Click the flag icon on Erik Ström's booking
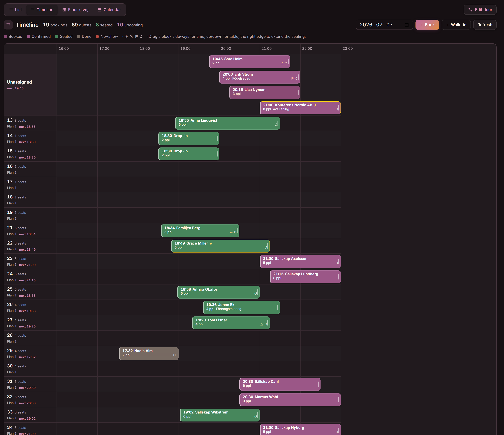 [292, 78]
